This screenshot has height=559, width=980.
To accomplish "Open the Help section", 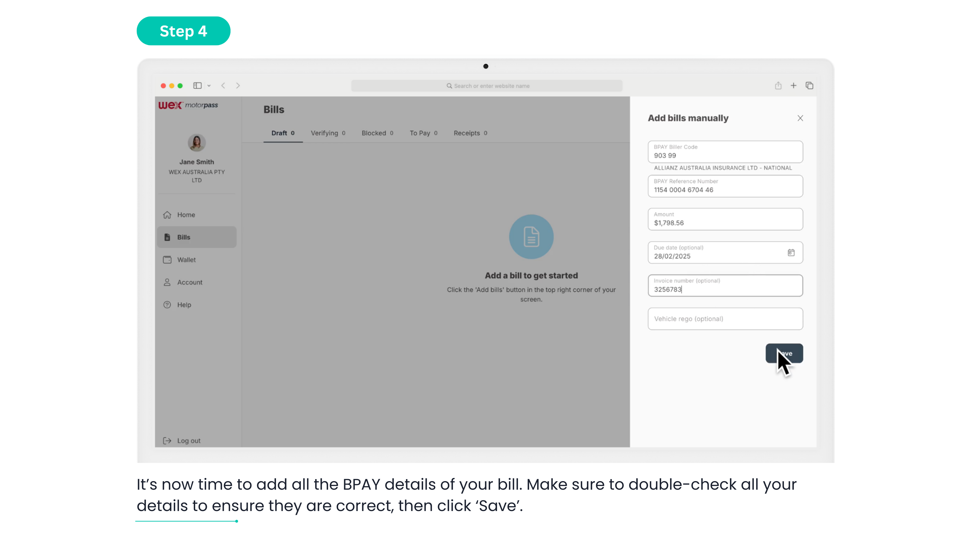I will click(x=184, y=305).
